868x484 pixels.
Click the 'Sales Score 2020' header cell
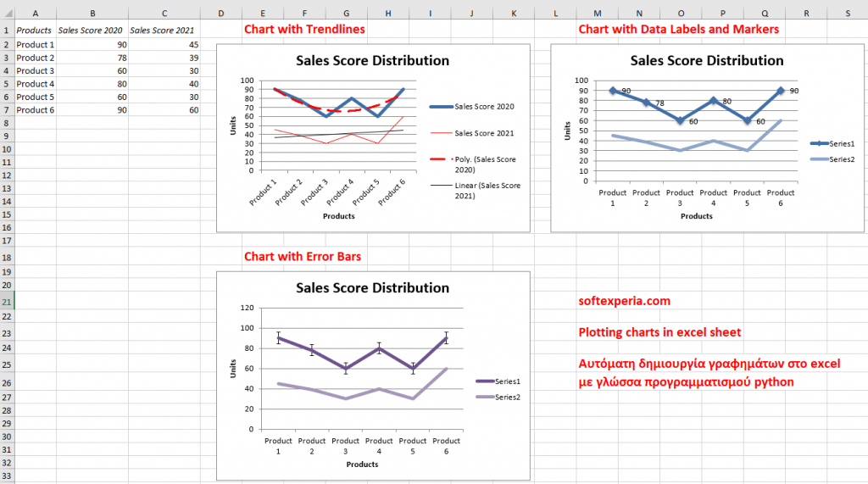click(92, 30)
